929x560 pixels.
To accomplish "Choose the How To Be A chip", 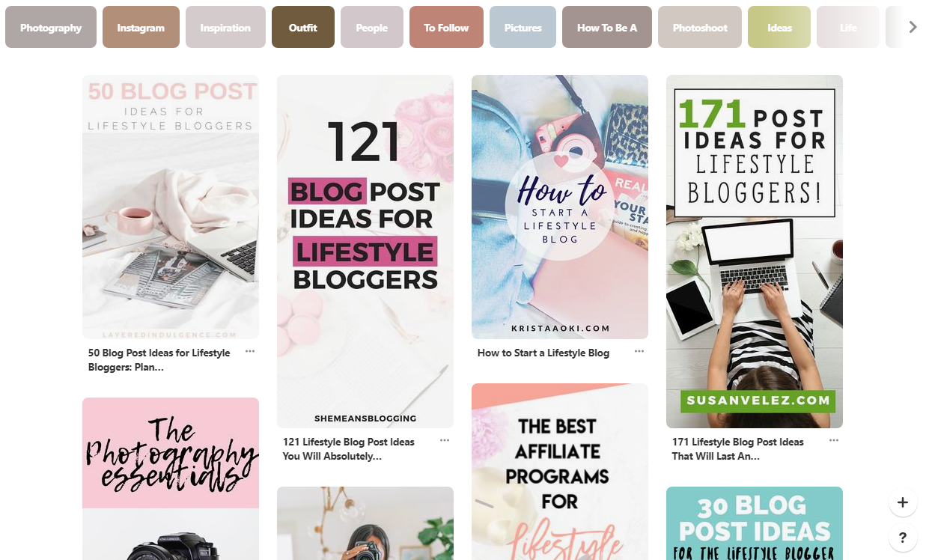I will coord(607,27).
